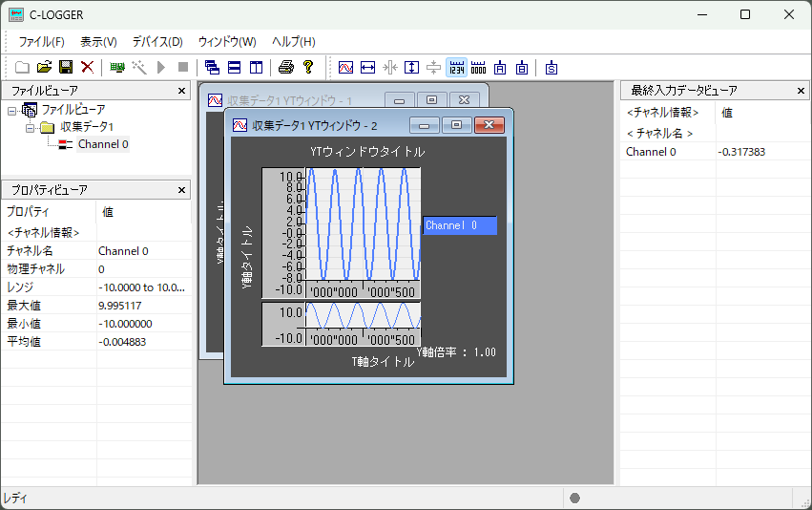Click the blue Channel 0 legend in the graph
Screen dimensions: 812x510
point(460,225)
